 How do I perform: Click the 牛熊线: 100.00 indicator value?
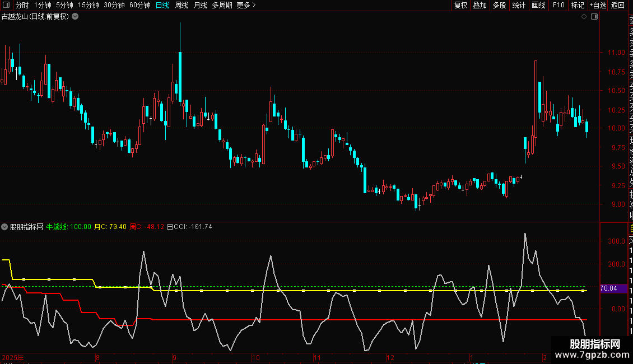[69, 227]
